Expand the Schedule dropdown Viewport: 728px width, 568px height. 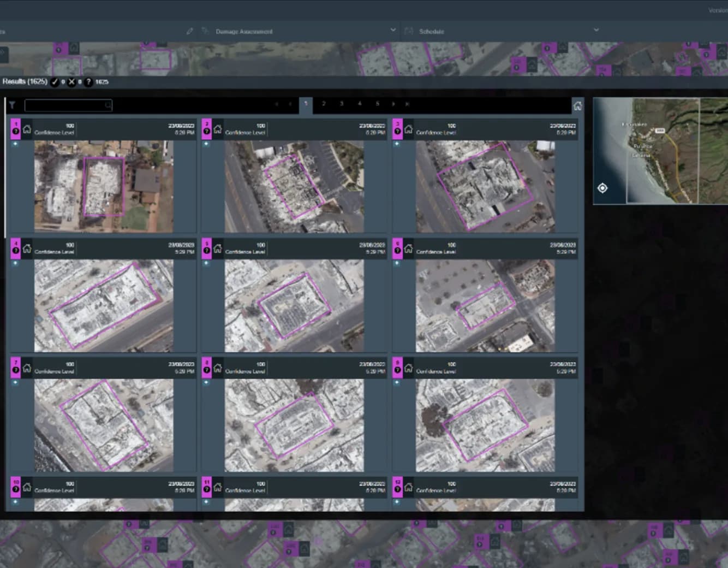tap(596, 30)
